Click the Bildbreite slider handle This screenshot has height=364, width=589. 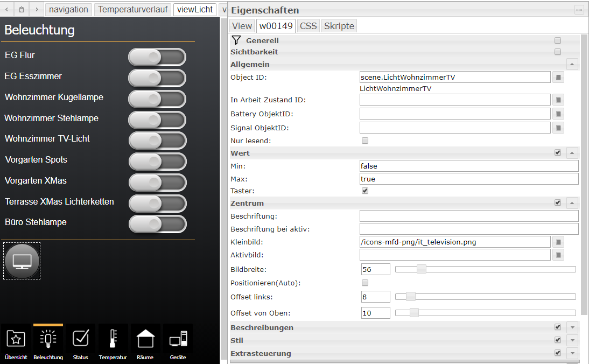pos(422,269)
